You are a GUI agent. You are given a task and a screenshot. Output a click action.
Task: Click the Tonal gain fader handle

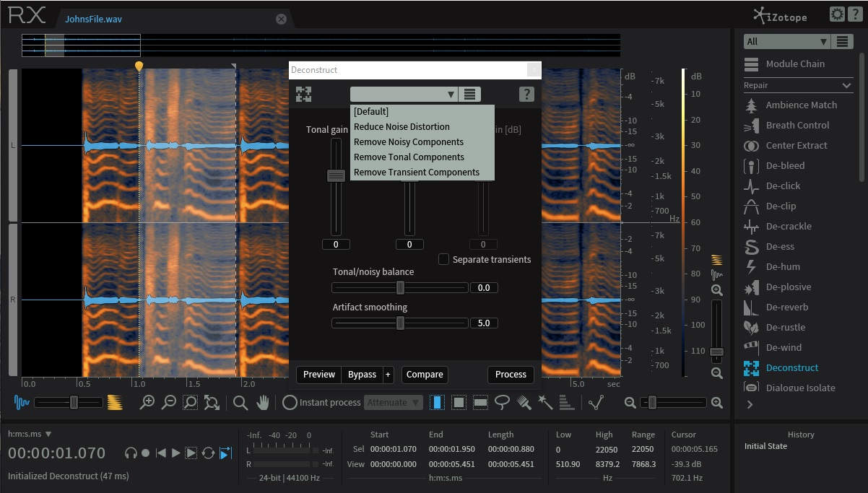[x=336, y=175]
